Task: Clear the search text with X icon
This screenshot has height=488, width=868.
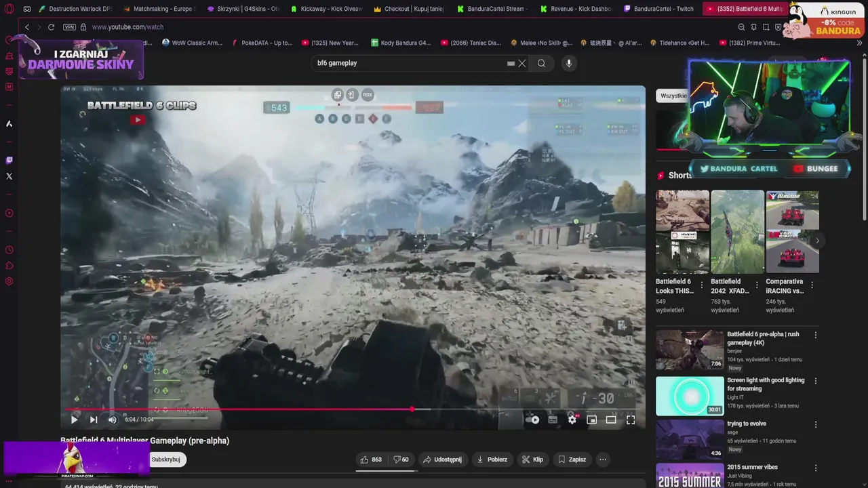Action: tap(522, 63)
